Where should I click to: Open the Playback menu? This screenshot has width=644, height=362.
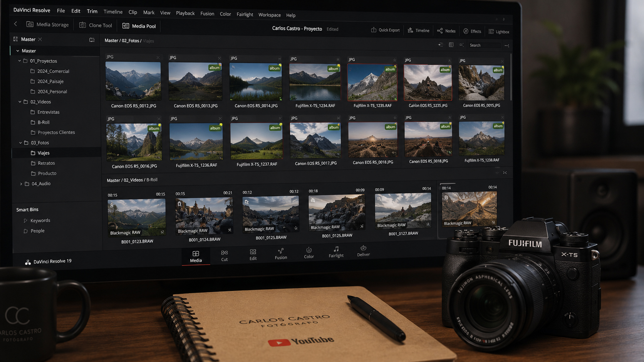click(x=185, y=13)
